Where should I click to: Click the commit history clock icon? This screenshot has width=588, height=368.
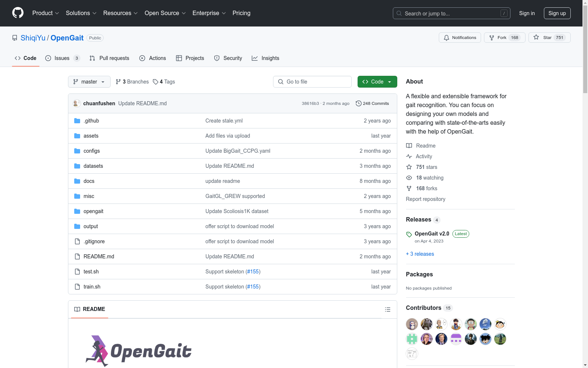(359, 103)
